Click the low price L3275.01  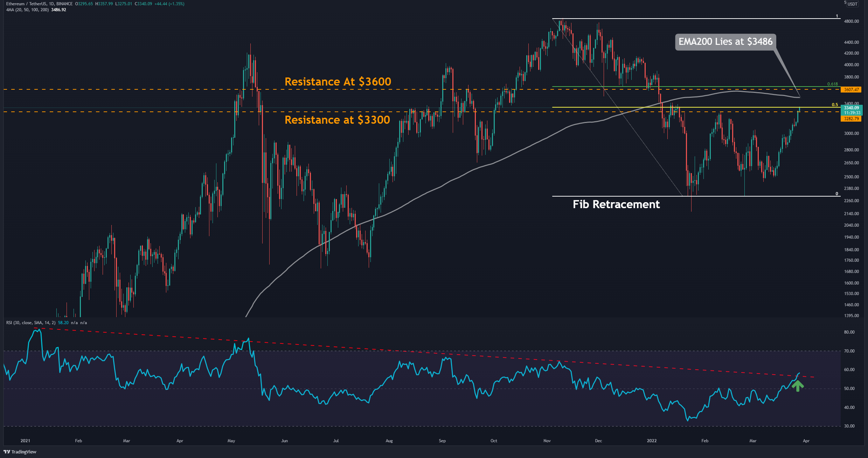[x=124, y=4]
